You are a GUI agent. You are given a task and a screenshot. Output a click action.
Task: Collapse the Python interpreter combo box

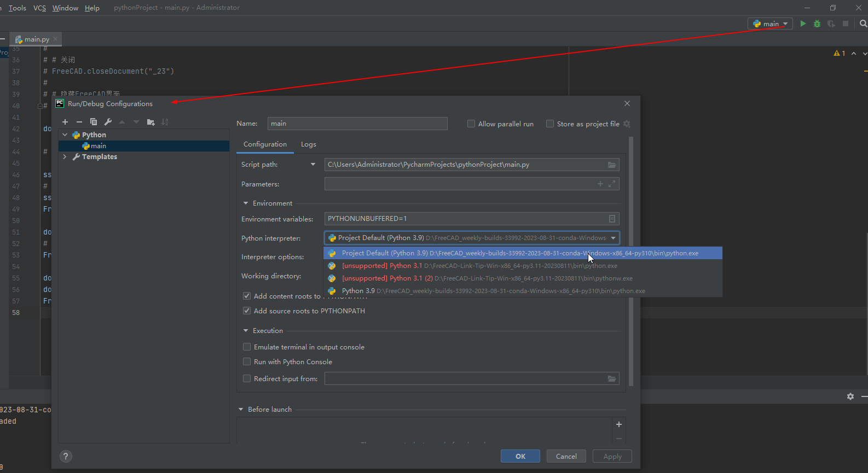tap(614, 238)
